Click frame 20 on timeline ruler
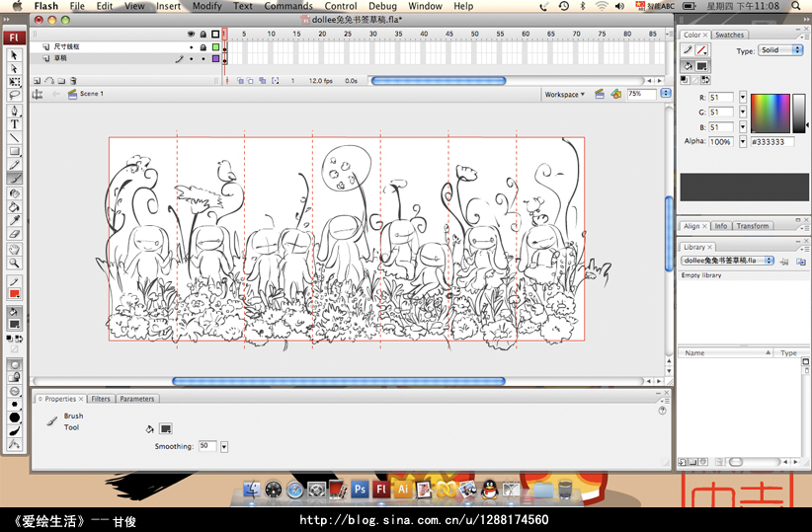The image size is (812, 532). 322,35
